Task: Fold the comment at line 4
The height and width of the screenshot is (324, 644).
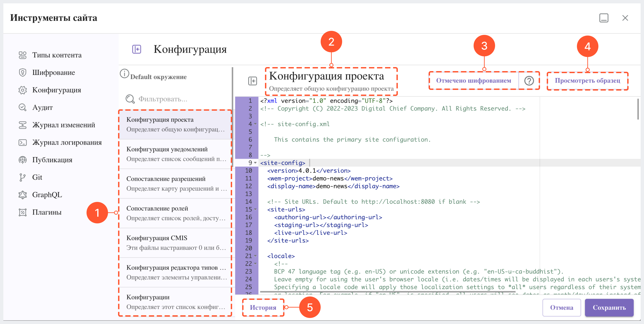Action: 255,124
